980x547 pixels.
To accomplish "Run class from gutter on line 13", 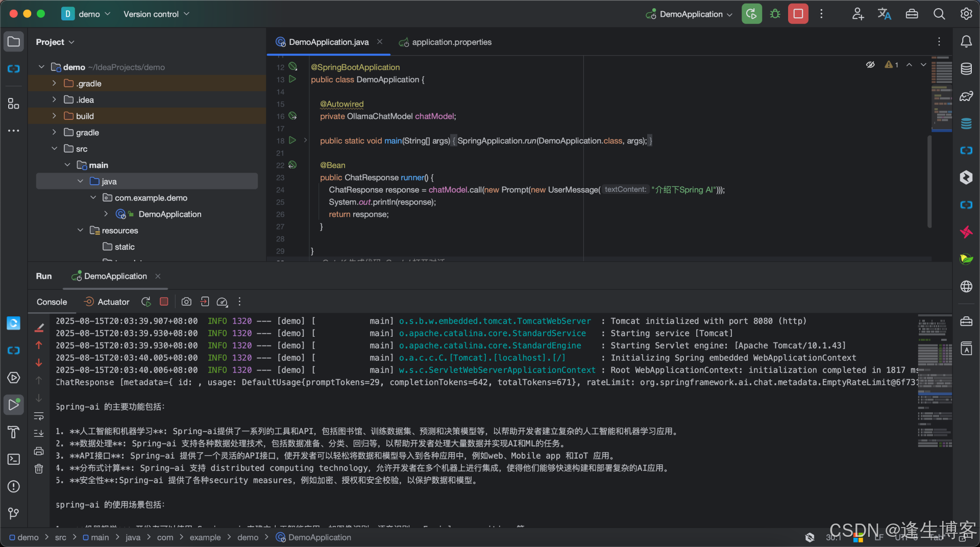I will pos(292,79).
